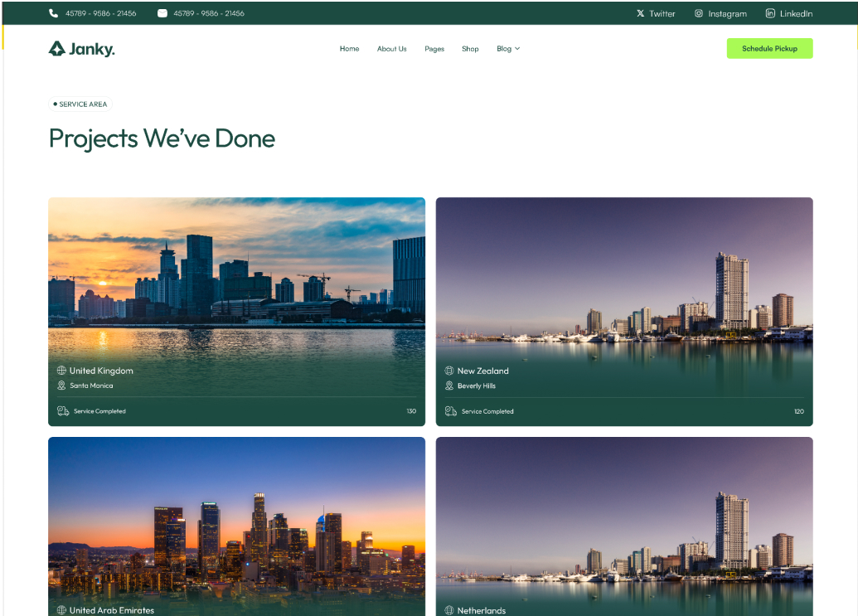This screenshot has height=616, width=858.
Task: Click truck icon in United Kingdom card
Action: click(63, 411)
